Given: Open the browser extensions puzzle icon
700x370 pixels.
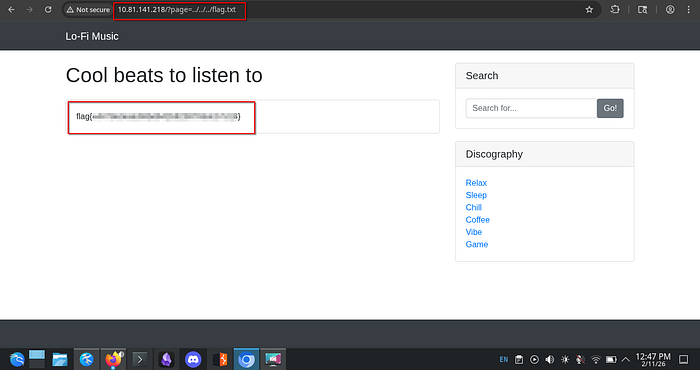Looking at the screenshot, I should [615, 9].
